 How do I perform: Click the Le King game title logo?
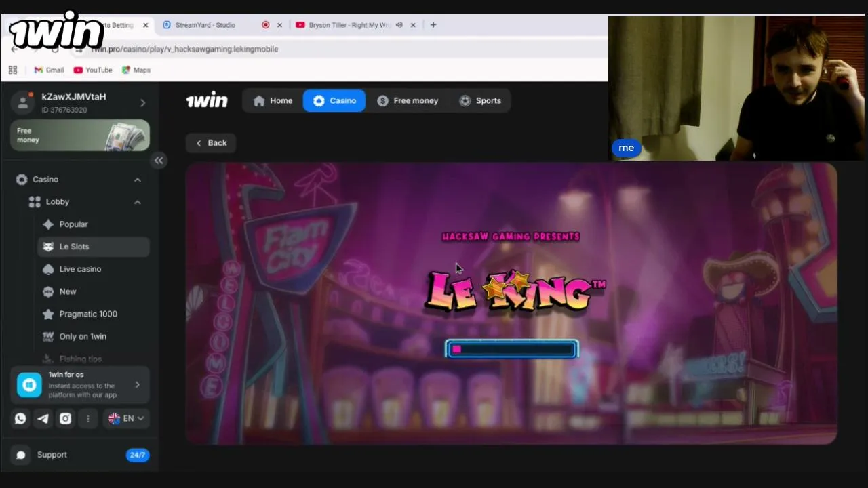coord(515,291)
